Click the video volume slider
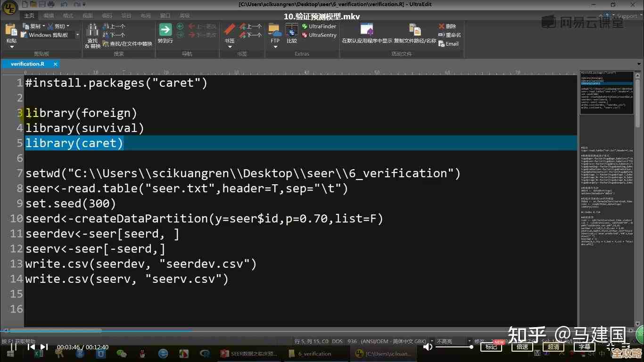 (454, 347)
